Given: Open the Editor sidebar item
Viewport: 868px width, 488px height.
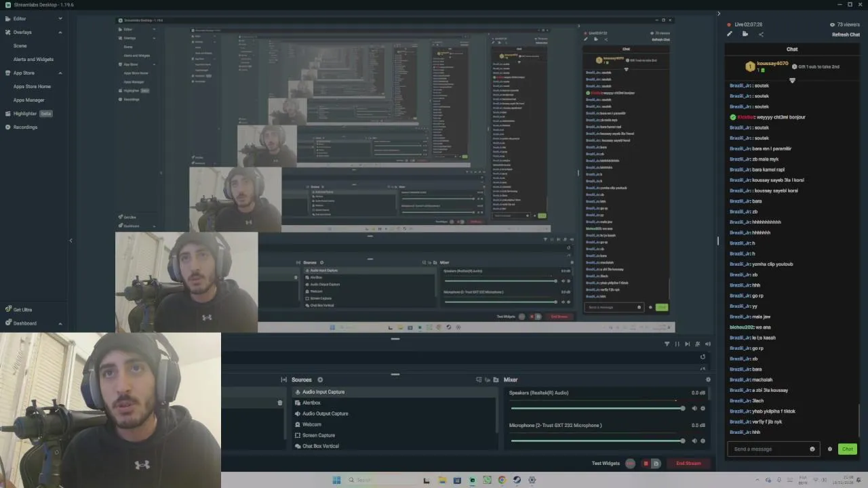Looking at the screenshot, I should 20,18.
